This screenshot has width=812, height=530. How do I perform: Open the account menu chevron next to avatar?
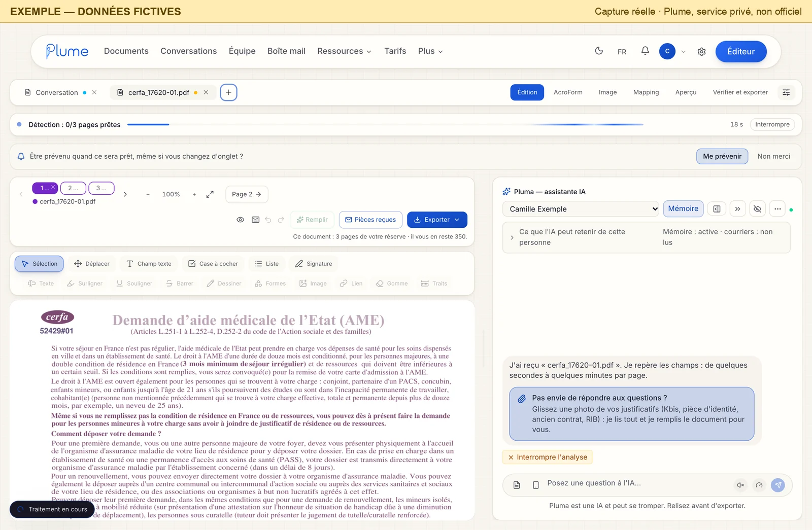(x=684, y=52)
